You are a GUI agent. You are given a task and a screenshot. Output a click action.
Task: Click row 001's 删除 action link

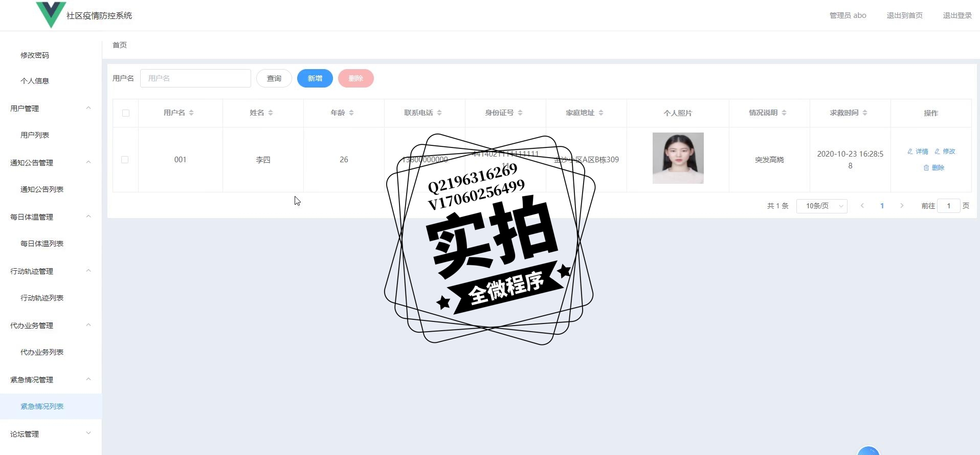[x=934, y=168]
